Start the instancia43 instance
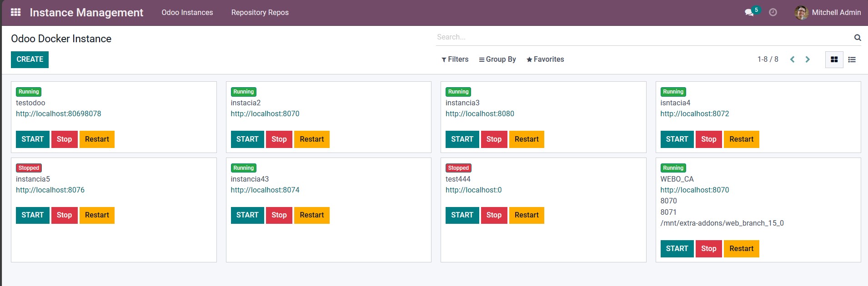 (247, 215)
